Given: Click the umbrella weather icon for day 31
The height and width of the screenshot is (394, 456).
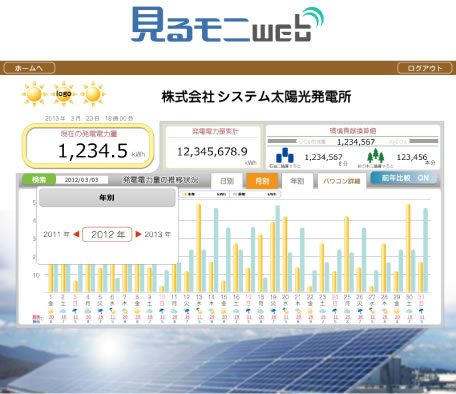Looking at the screenshot, I should (x=421, y=311).
